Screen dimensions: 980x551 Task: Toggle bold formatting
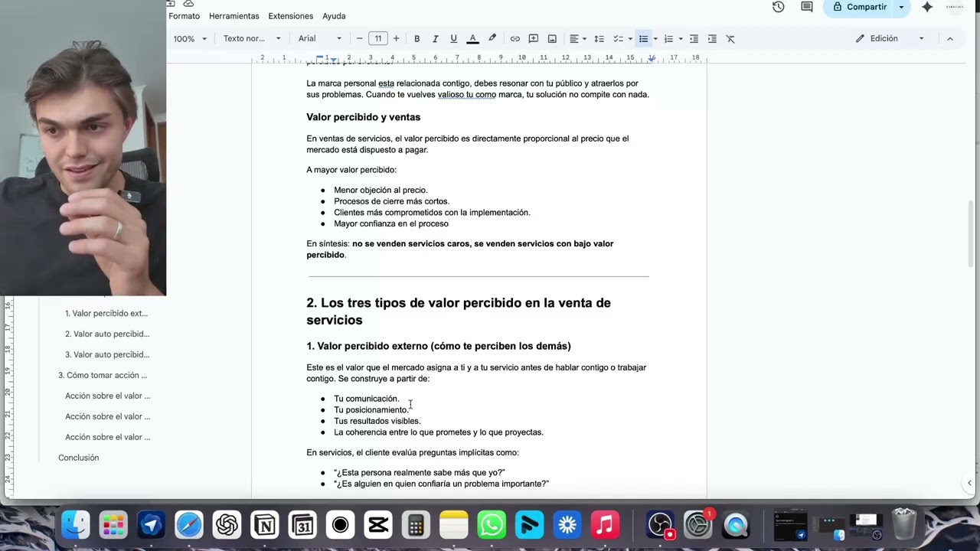416,39
